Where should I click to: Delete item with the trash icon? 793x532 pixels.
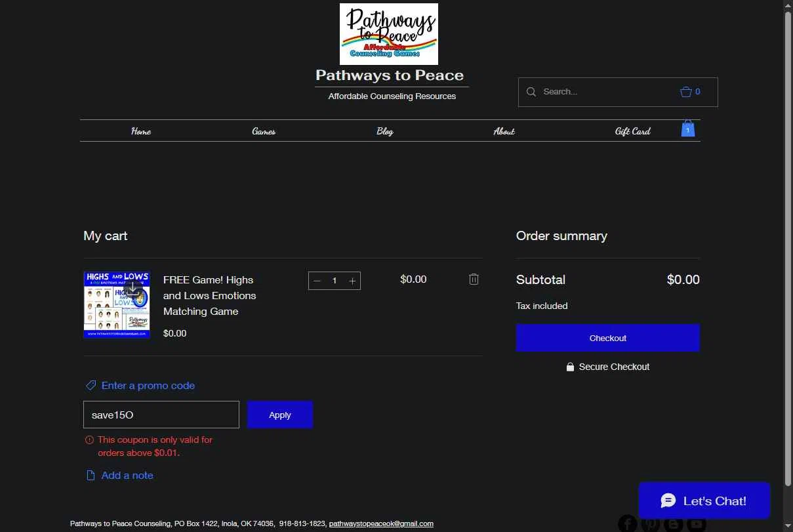474,279
